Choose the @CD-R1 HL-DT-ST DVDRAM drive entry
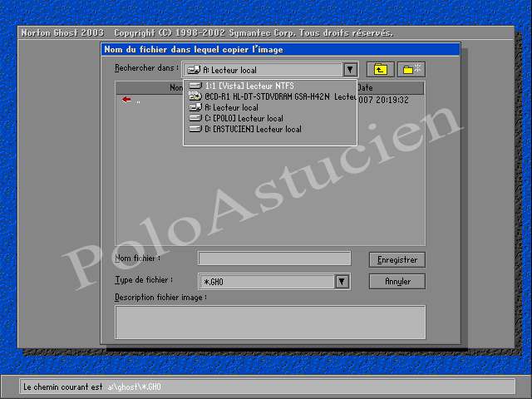This screenshot has height=399, width=532. 269,96
